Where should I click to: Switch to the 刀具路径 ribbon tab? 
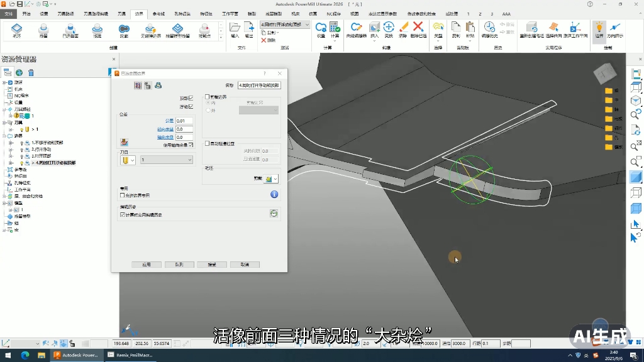pyautogui.click(x=65, y=13)
